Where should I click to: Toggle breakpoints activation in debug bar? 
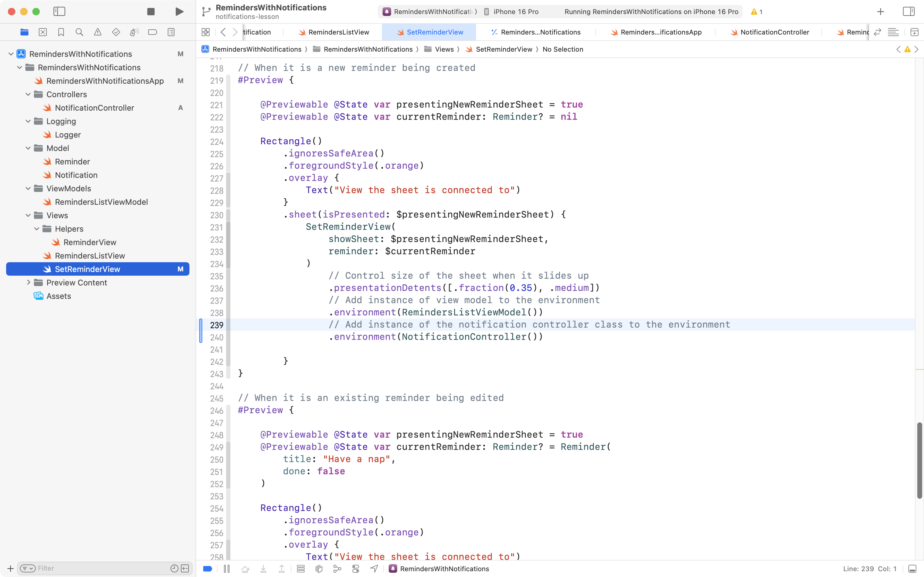click(x=207, y=569)
